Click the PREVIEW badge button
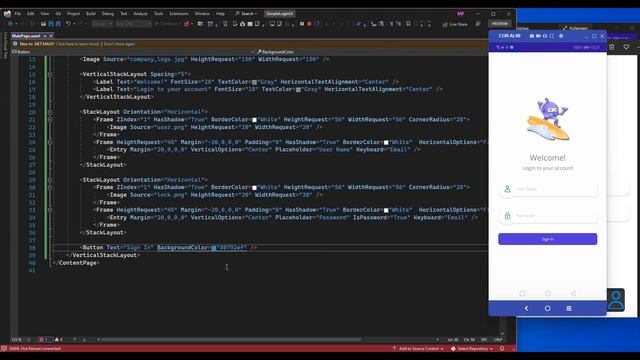 [x=500, y=24]
